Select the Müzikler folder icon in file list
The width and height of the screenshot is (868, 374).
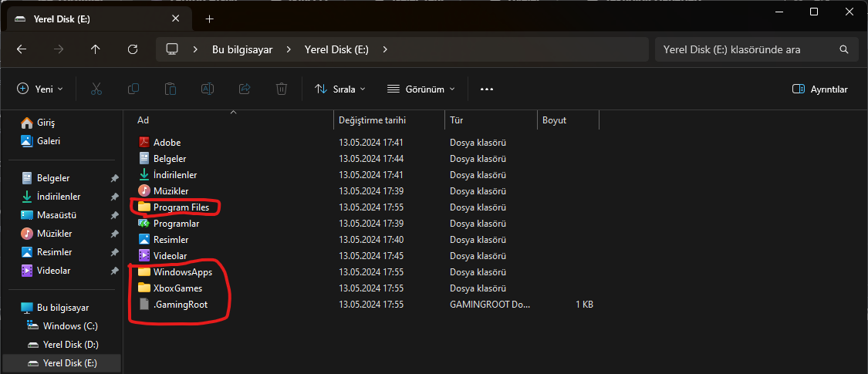pos(144,191)
